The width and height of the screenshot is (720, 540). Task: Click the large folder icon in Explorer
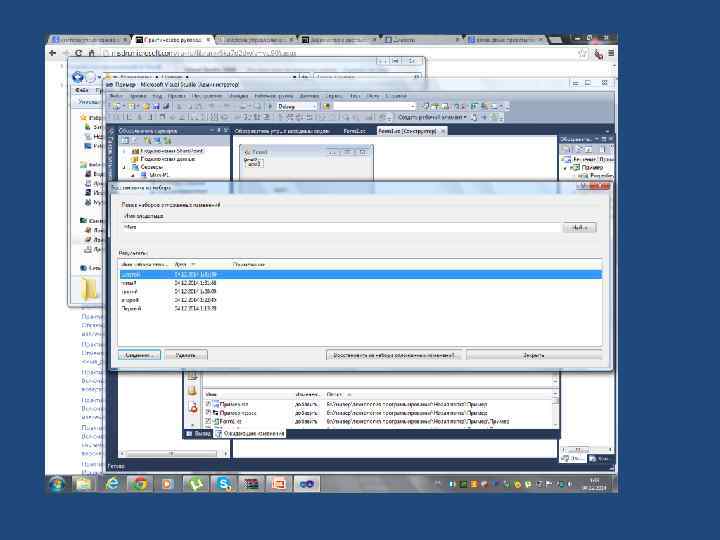[x=90, y=289]
